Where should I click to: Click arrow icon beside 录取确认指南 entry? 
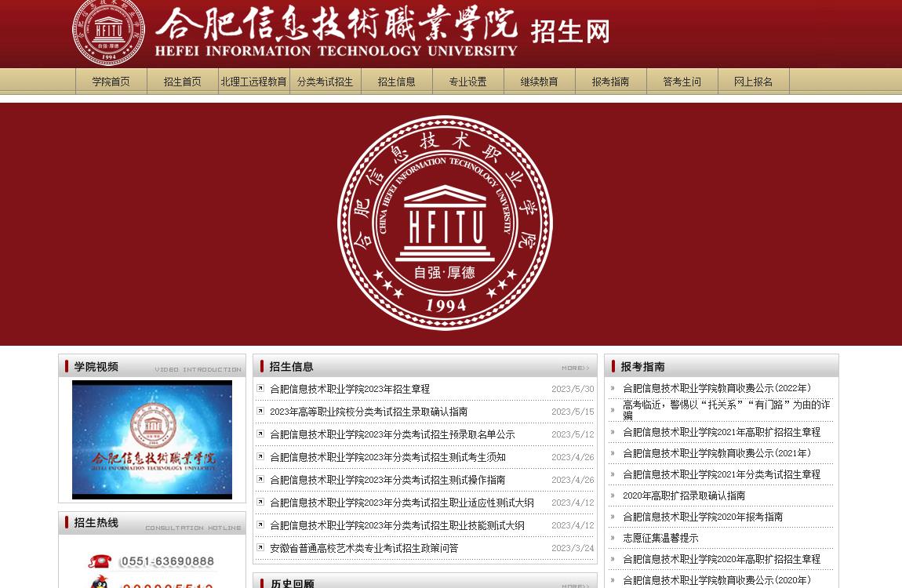[260, 411]
